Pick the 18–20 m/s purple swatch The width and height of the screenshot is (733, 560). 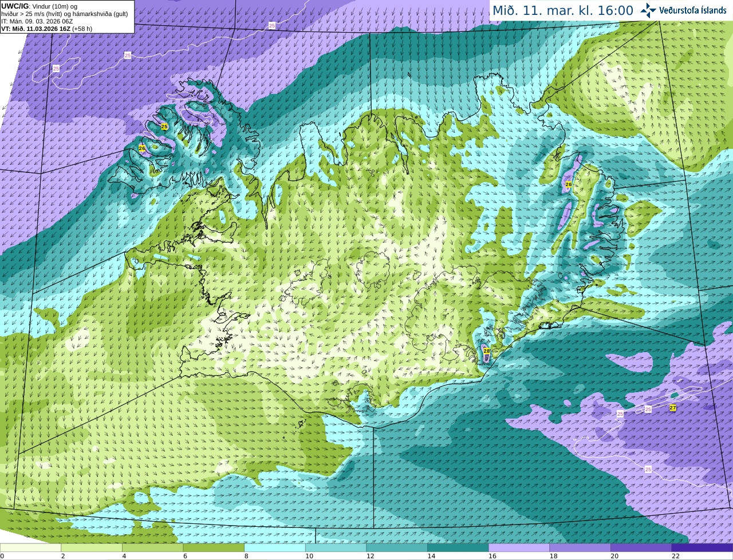580,547
